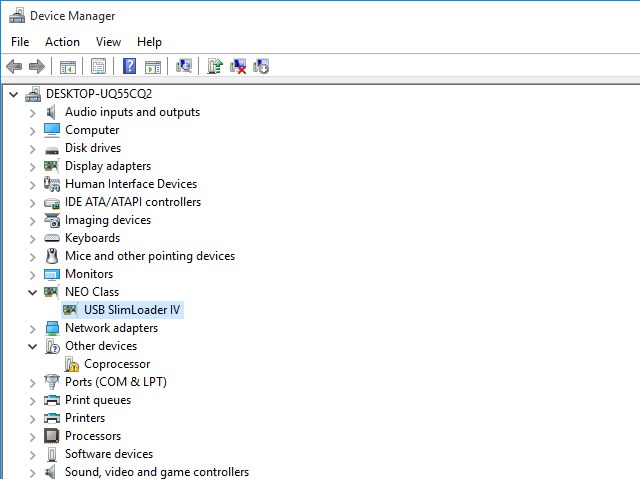The height and width of the screenshot is (479, 640).
Task: Open the File menu
Action: click(x=20, y=42)
